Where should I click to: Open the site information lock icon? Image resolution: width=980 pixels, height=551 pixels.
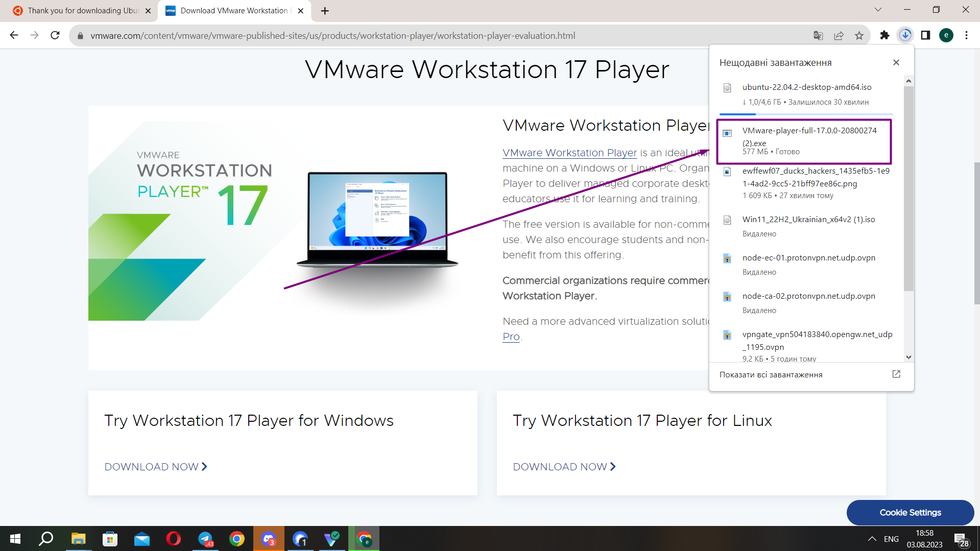tap(80, 36)
